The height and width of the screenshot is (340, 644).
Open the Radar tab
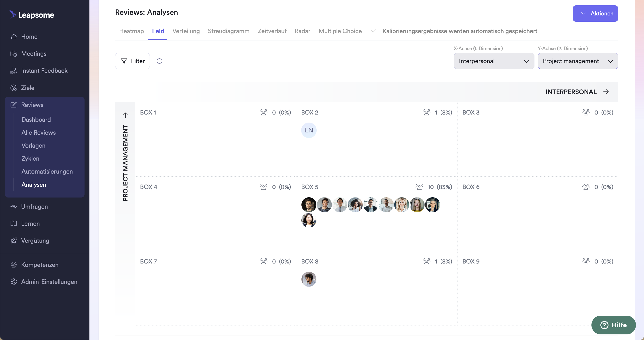coord(302,31)
